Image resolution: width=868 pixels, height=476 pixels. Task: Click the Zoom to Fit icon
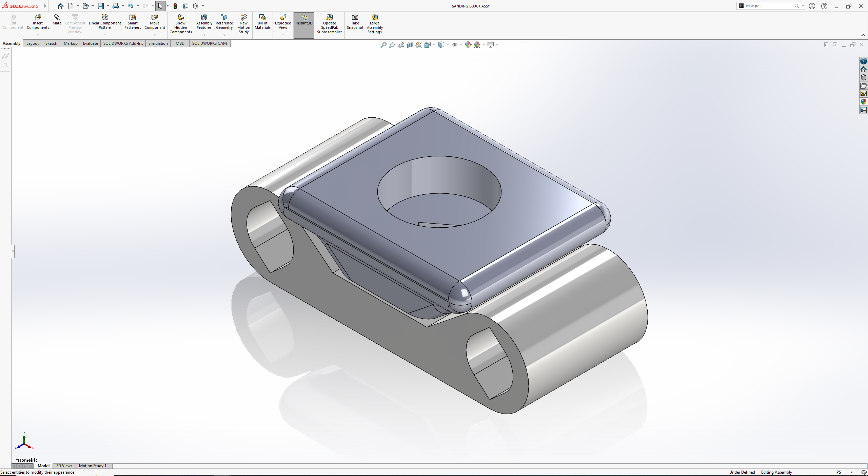(383, 45)
